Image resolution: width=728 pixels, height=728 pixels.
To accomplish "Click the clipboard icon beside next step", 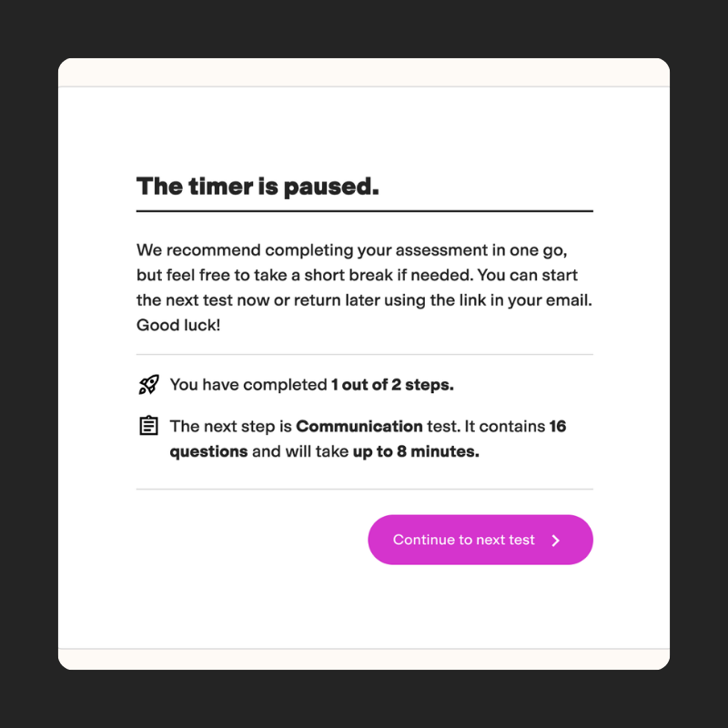I will coord(148,426).
